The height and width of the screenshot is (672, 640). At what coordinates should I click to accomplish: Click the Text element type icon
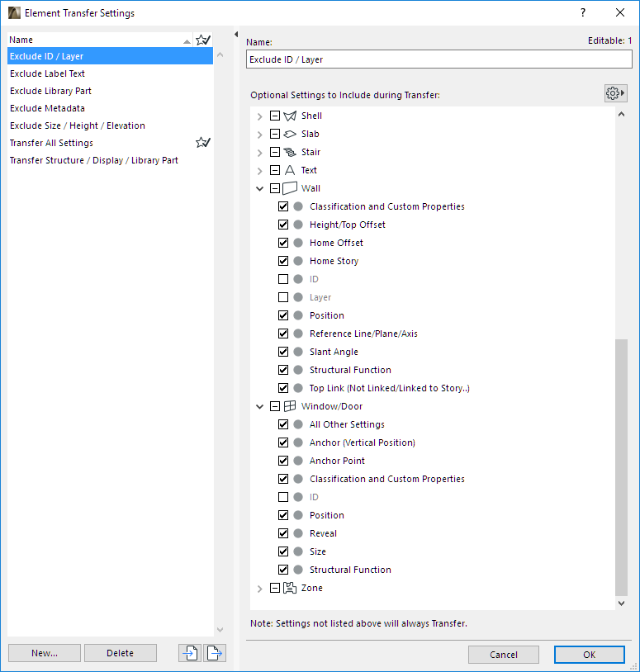click(290, 170)
